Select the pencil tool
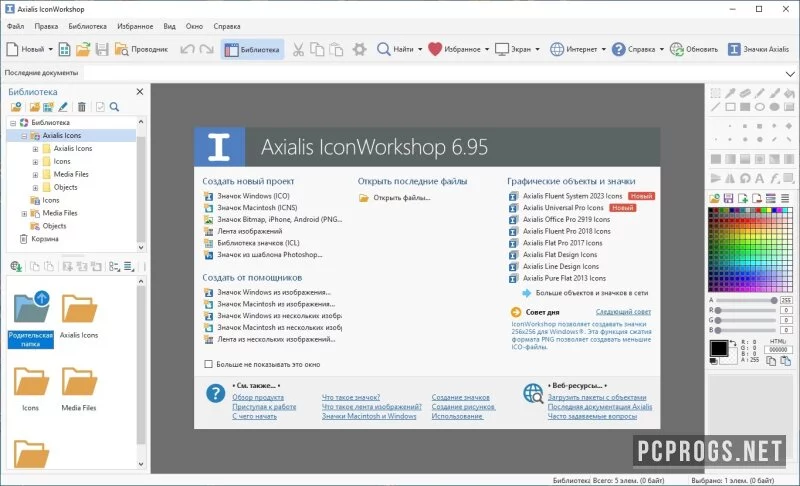Screen dimensions: 800x486 coord(760,93)
